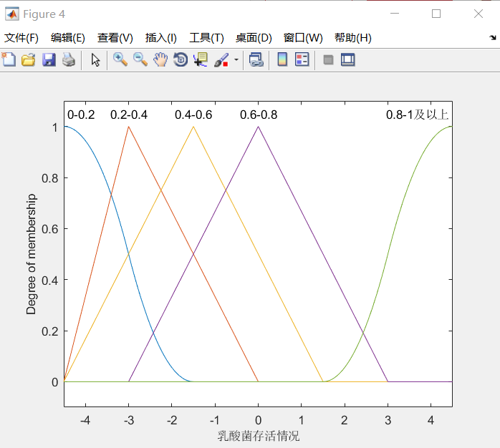Screen dimensions: 500x448
Task: Click the 0.8-1及以上 membership label
Action: click(x=417, y=115)
